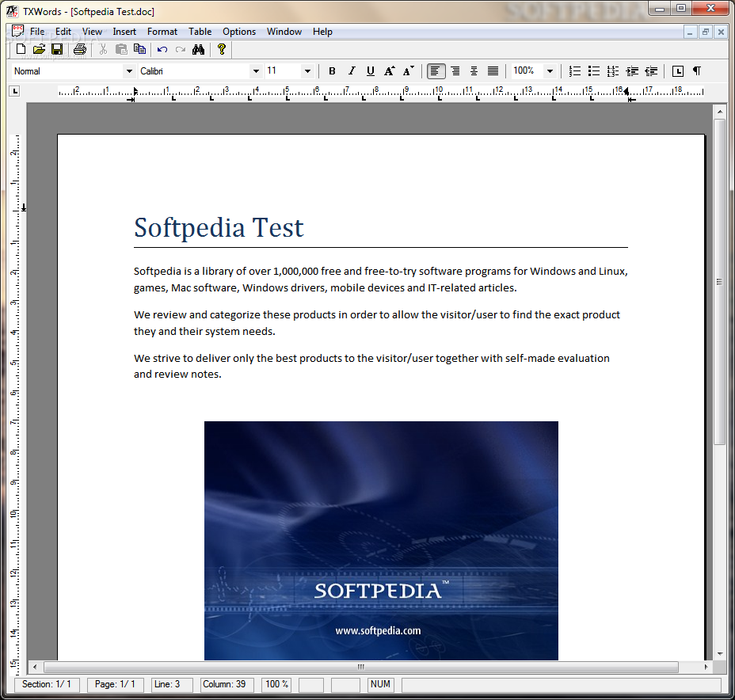Screen dimensions: 735x700
Task: Open the Insert menu
Action: click(124, 32)
